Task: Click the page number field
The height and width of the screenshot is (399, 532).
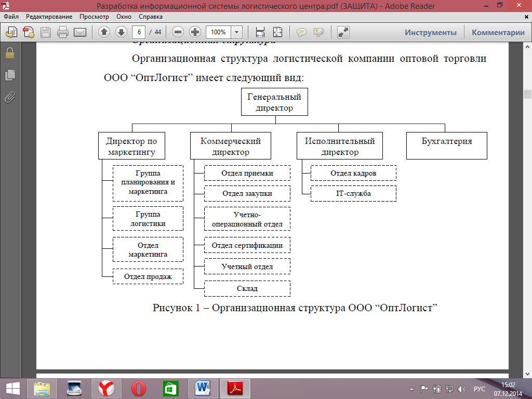Action: click(x=139, y=32)
